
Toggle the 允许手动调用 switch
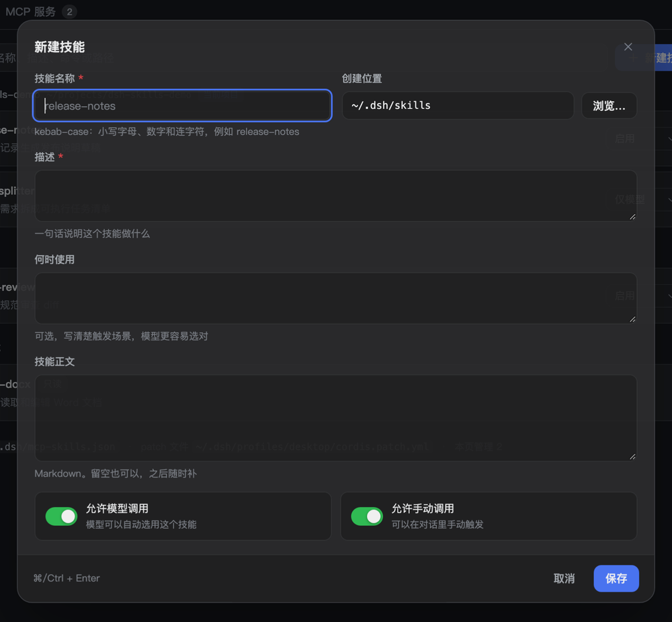367,516
